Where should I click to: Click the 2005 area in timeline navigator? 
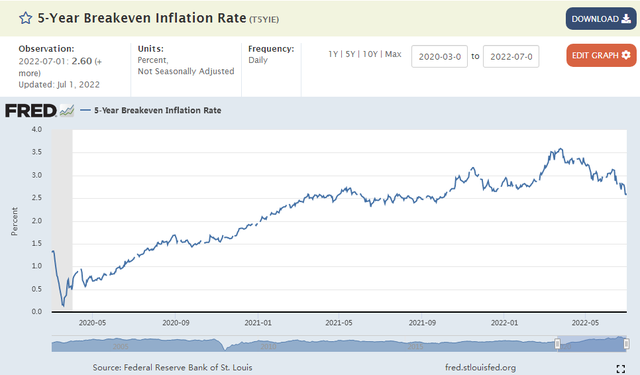(x=120, y=346)
